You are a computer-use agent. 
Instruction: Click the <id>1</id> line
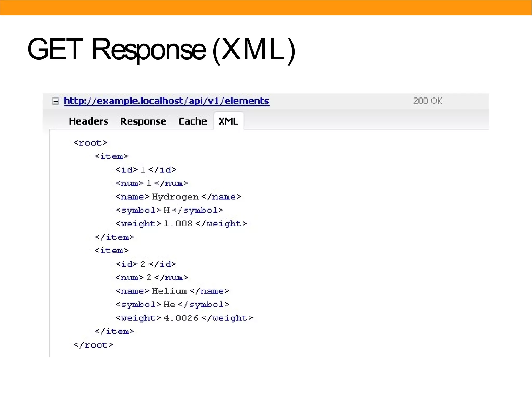click(x=146, y=170)
